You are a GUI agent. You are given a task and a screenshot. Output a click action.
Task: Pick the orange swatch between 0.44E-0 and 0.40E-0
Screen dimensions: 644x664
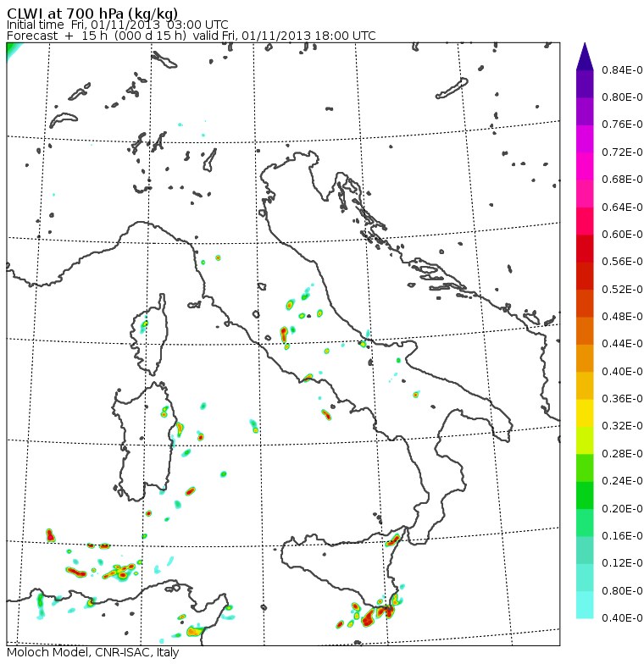(585, 357)
